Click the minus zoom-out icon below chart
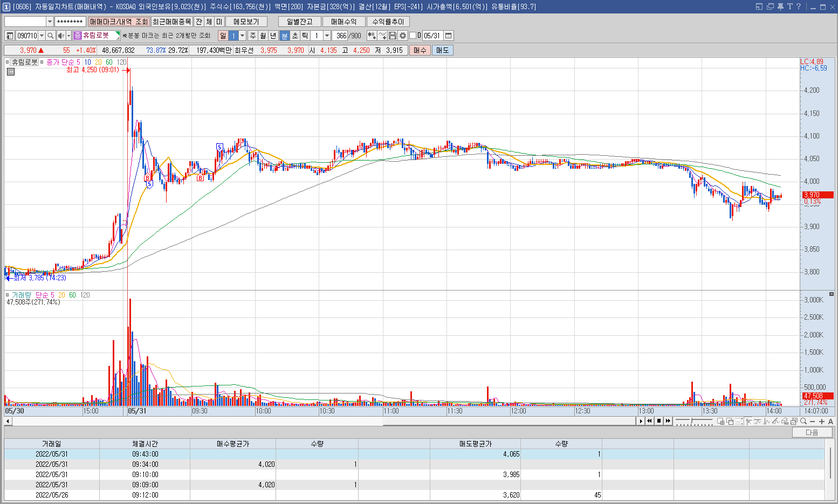This screenshot has width=838, height=504. click(x=813, y=422)
